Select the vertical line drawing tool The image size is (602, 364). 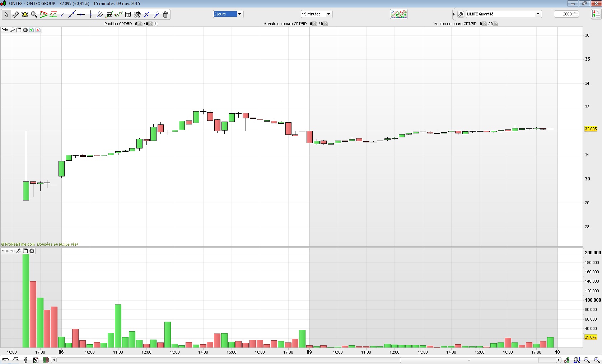[90, 14]
